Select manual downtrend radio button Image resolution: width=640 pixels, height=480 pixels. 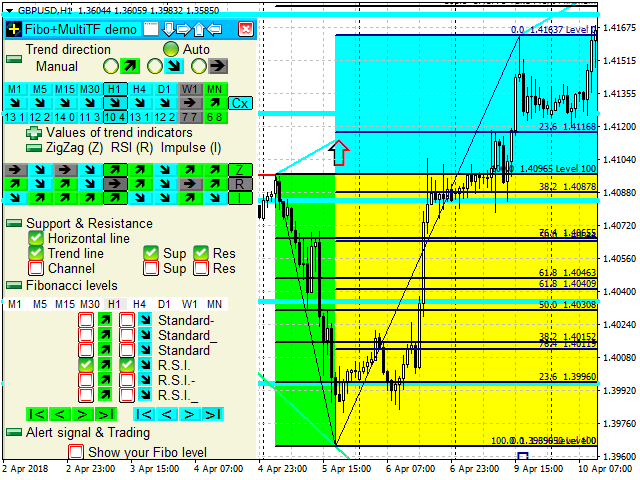(155, 66)
